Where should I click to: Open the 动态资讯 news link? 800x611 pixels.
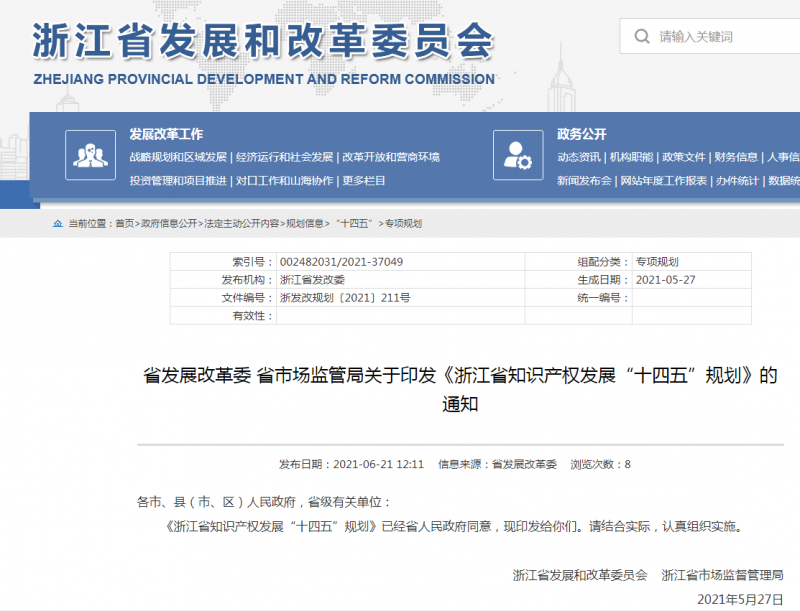click(579, 157)
